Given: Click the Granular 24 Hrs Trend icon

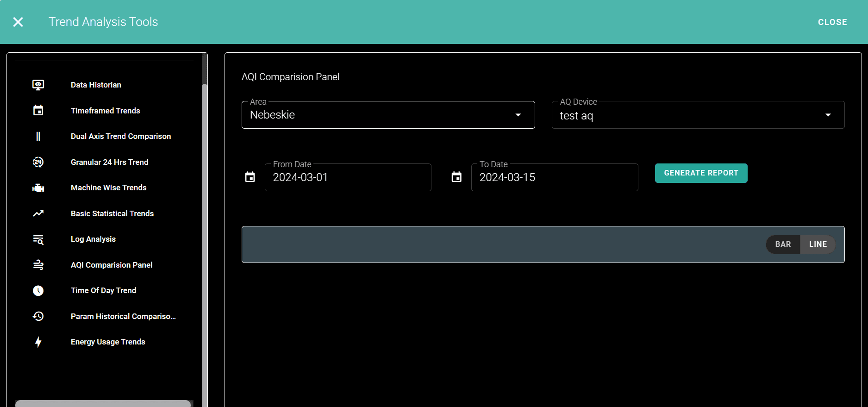Looking at the screenshot, I should tap(38, 162).
